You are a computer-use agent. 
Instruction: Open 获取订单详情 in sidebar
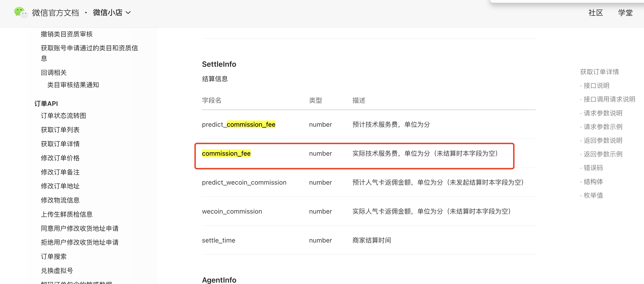tap(60, 144)
